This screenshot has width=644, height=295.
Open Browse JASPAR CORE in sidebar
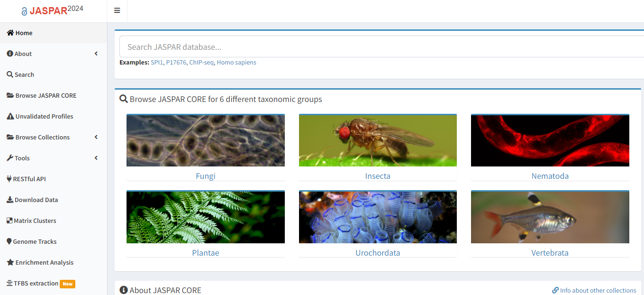coord(45,95)
